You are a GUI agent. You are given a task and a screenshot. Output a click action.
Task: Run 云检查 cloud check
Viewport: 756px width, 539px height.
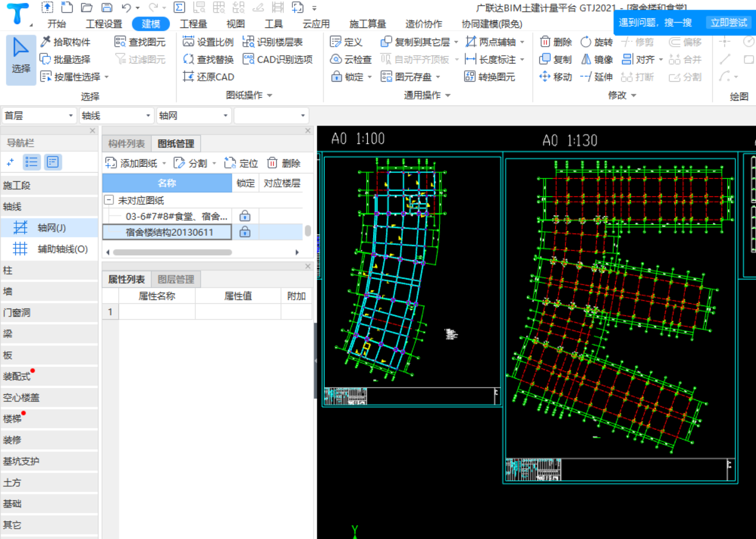(351, 59)
